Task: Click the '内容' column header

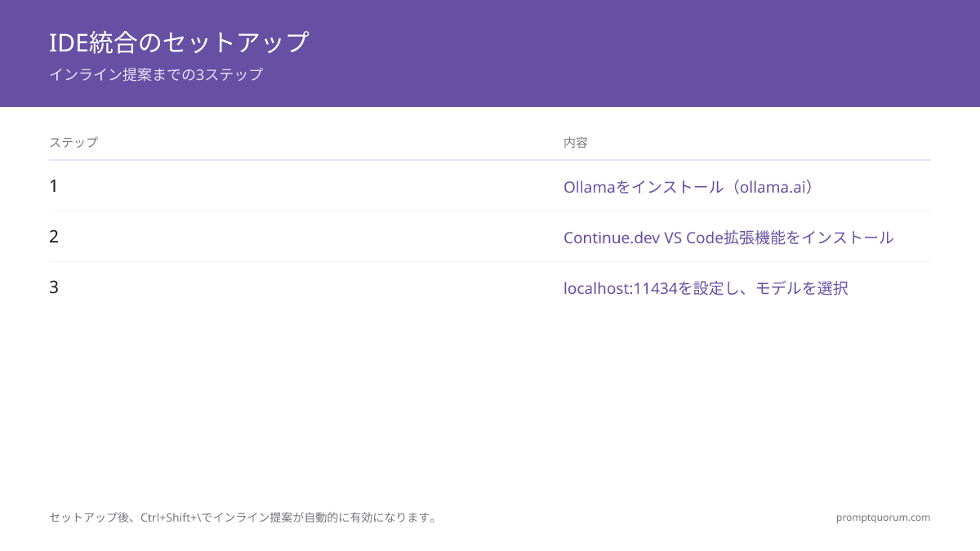Action: pos(576,142)
